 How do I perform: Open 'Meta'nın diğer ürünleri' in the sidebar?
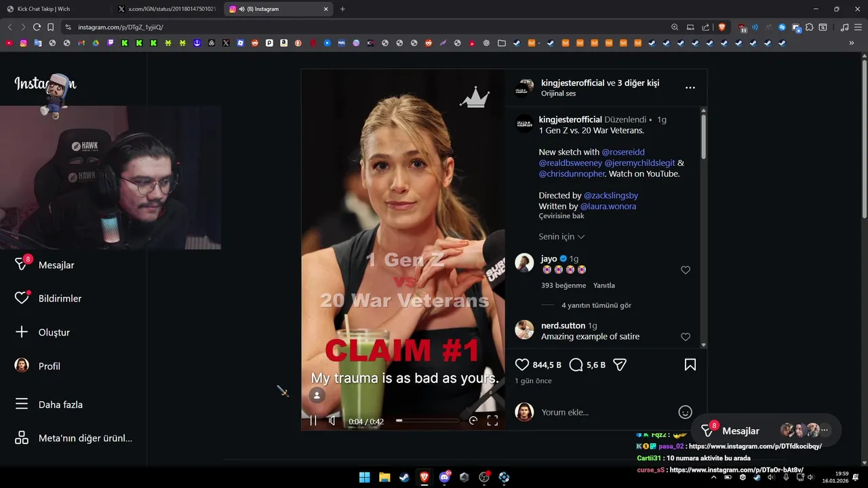pos(73,438)
